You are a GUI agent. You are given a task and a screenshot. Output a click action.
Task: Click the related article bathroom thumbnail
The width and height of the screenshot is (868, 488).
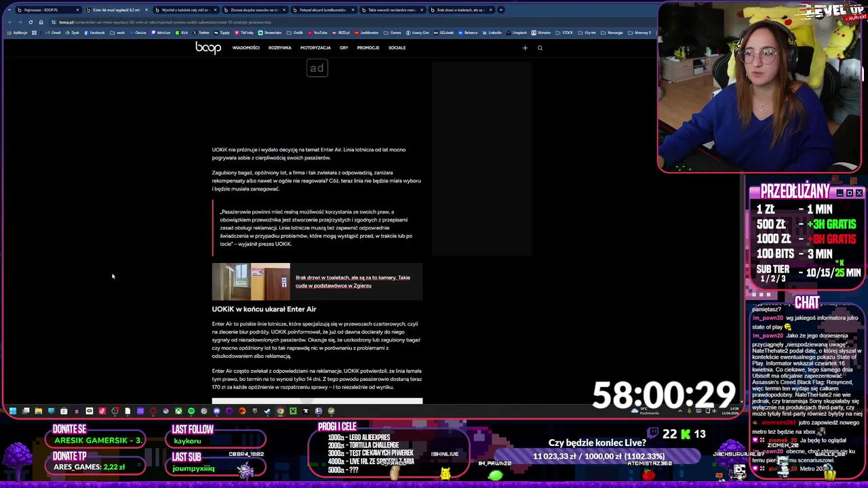[x=251, y=281]
